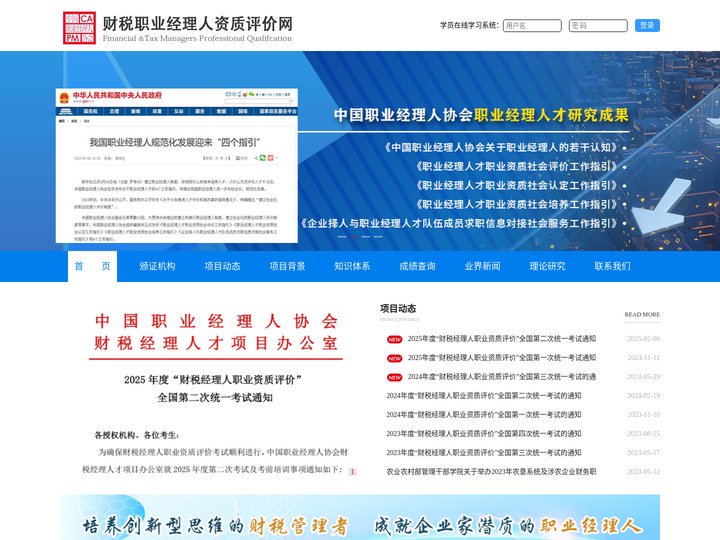Click the 财税职业经理人资质评价网 site title
The width and height of the screenshot is (720, 540).
pos(197,24)
